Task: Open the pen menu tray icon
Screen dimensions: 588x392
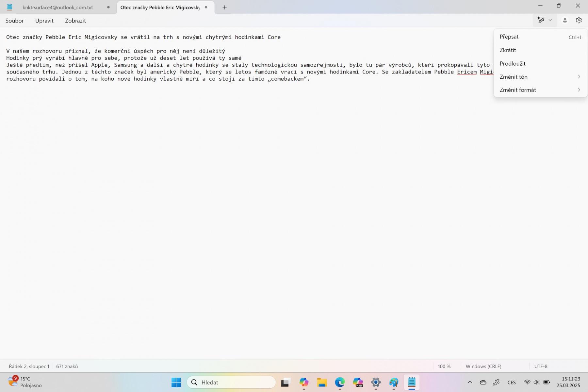Action: [496, 382]
